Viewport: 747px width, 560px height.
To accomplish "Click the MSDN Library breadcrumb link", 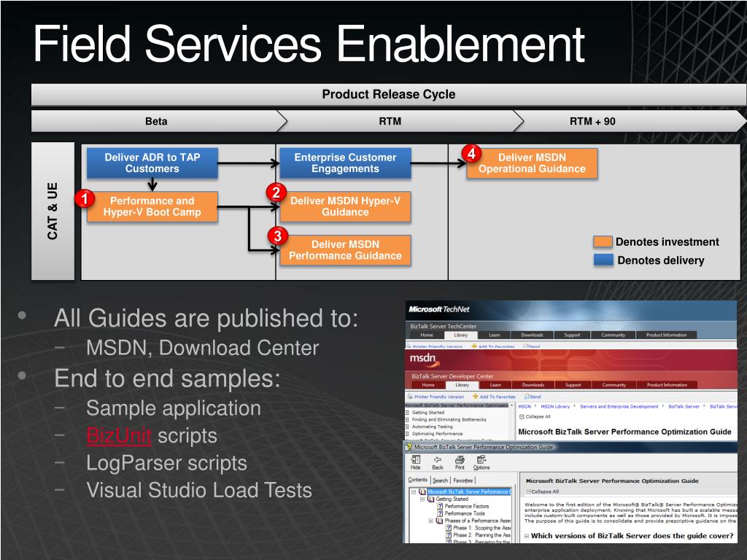I will (555, 406).
